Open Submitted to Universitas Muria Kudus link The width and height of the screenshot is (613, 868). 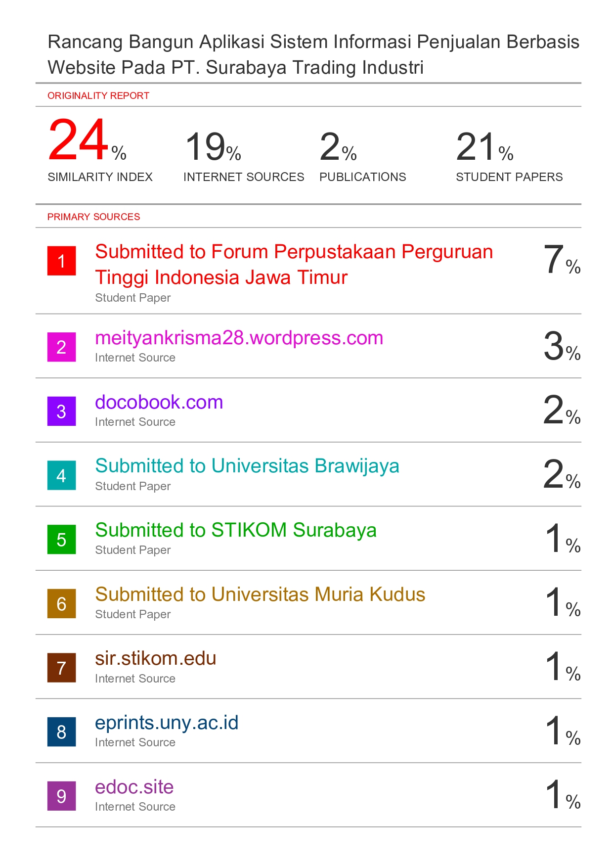coord(260,594)
